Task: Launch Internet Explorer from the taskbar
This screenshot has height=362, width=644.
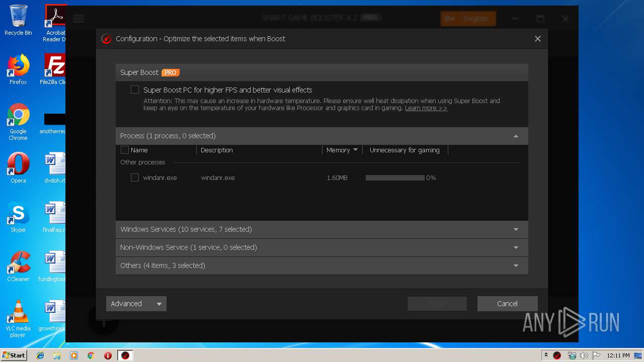Action: 40,355
